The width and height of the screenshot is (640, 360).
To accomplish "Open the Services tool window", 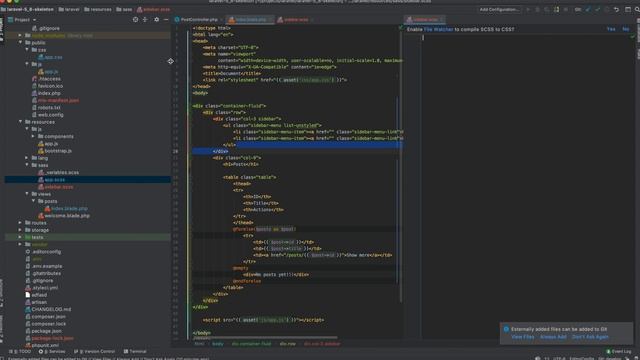I will [53, 351].
